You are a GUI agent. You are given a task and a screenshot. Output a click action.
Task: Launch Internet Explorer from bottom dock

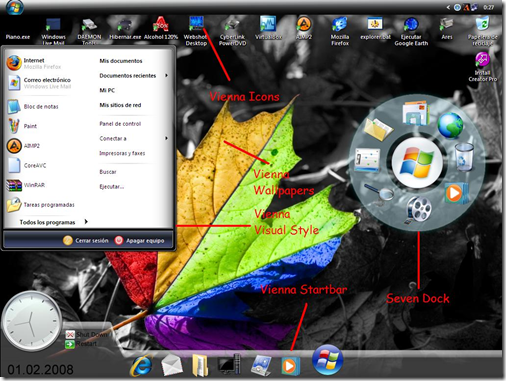click(x=142, y=366)
